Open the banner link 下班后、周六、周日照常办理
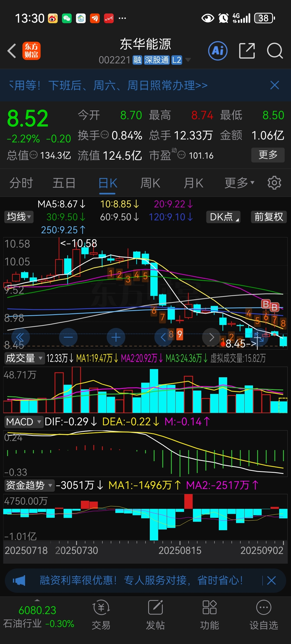The image size is (291, 644). 128,85
